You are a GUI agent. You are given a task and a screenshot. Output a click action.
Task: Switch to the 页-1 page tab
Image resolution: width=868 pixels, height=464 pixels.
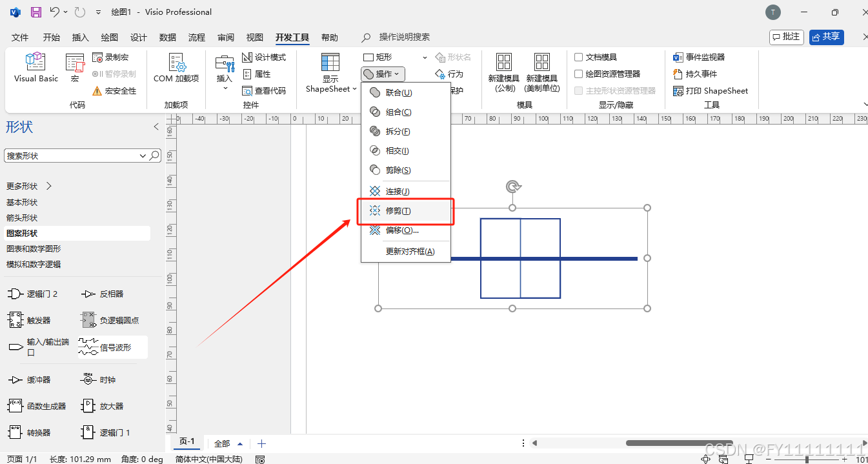tap(187, 442)
